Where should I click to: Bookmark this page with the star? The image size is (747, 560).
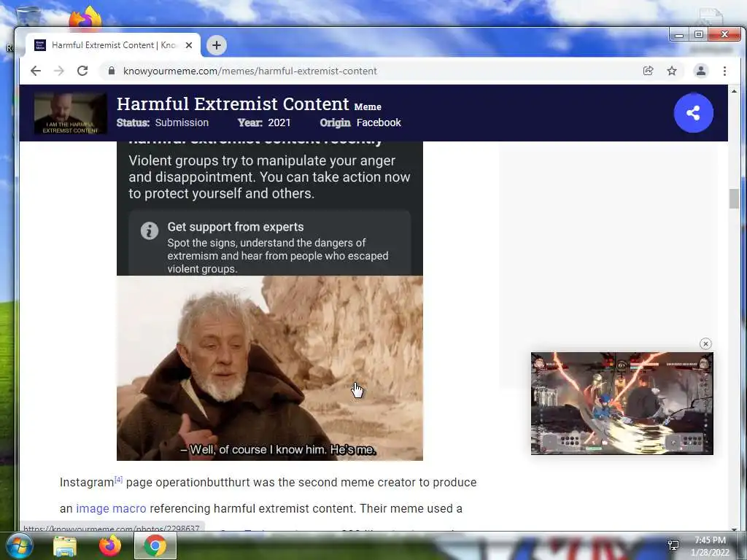coord(672,71)
